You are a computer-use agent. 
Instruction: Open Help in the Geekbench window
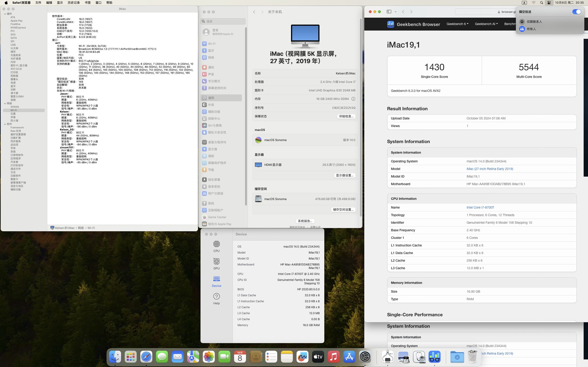pos(216,299)
